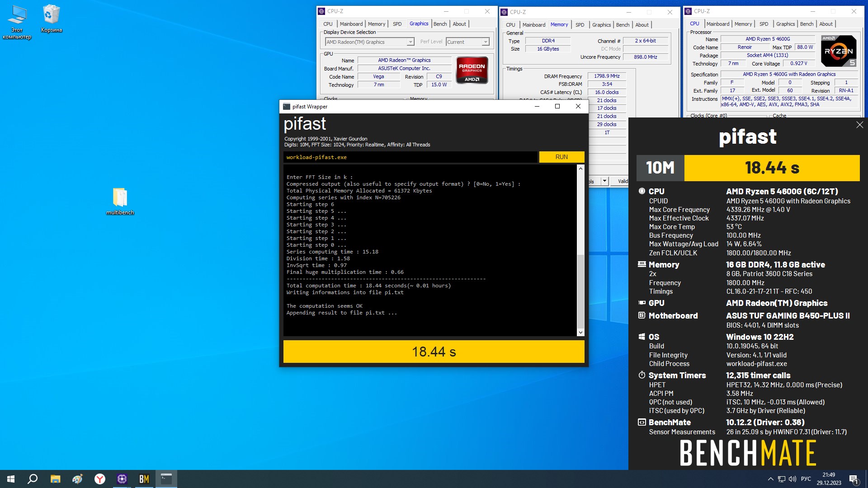Open volume control tray icon
This screenshot has width=868, height=488.
point(793,479)
